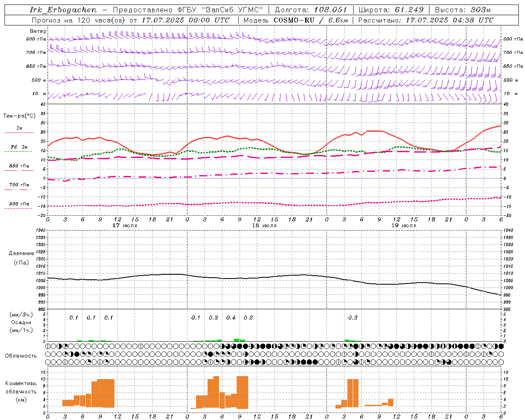
Task: Select the Тем-ра(°C) axis title
Action: [x=19, y=116]
